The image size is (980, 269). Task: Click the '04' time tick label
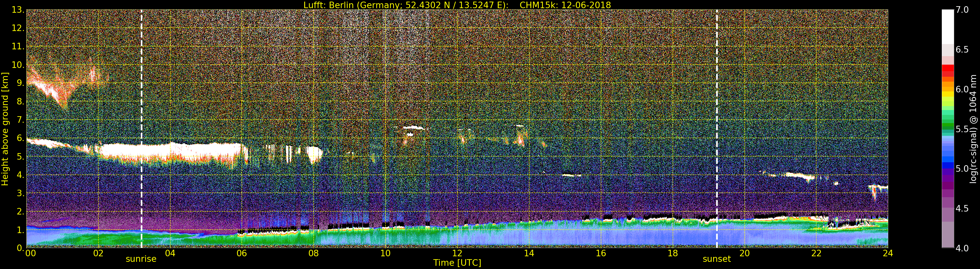170,253
